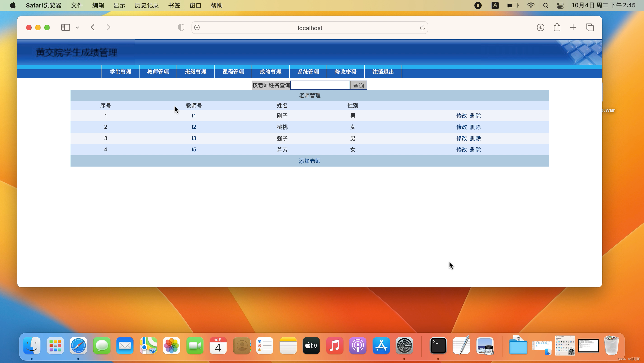
Task: Open 成绩管理 navigation tab
Action: click(271, 72)
